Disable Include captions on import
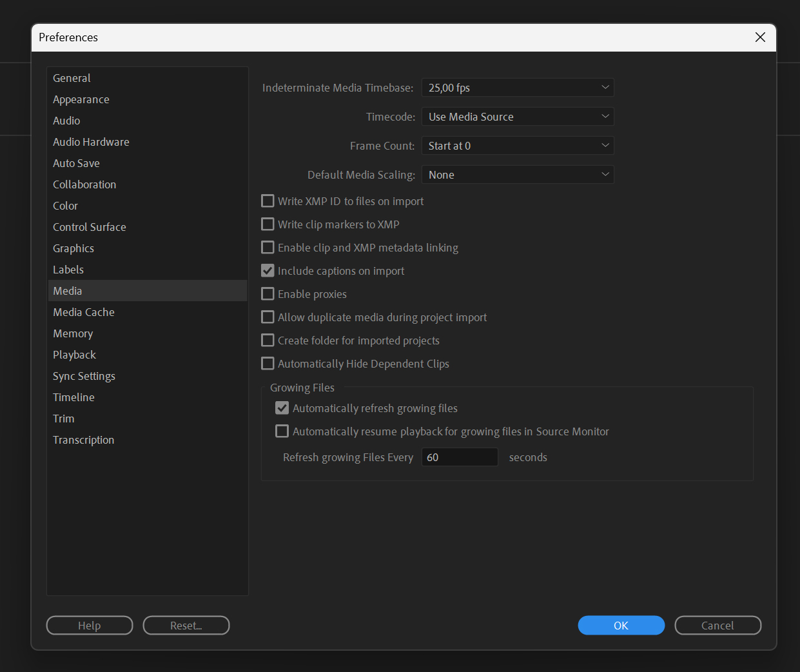 [268, 270]
